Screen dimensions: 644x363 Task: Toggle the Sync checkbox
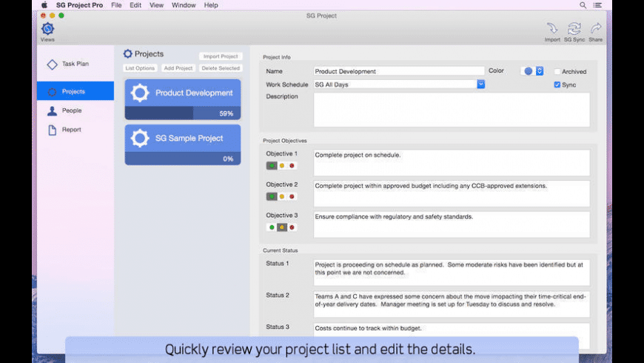[x=557, y=84]
